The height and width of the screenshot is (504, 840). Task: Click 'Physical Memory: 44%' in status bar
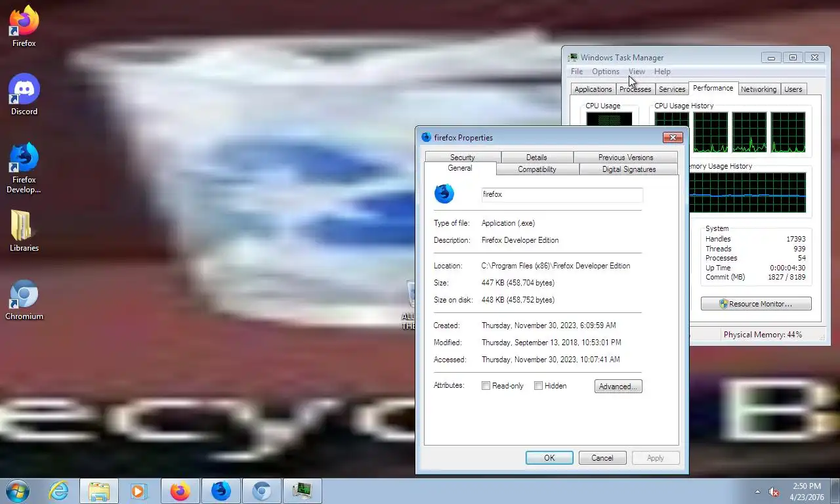click(x=763, y=335)
